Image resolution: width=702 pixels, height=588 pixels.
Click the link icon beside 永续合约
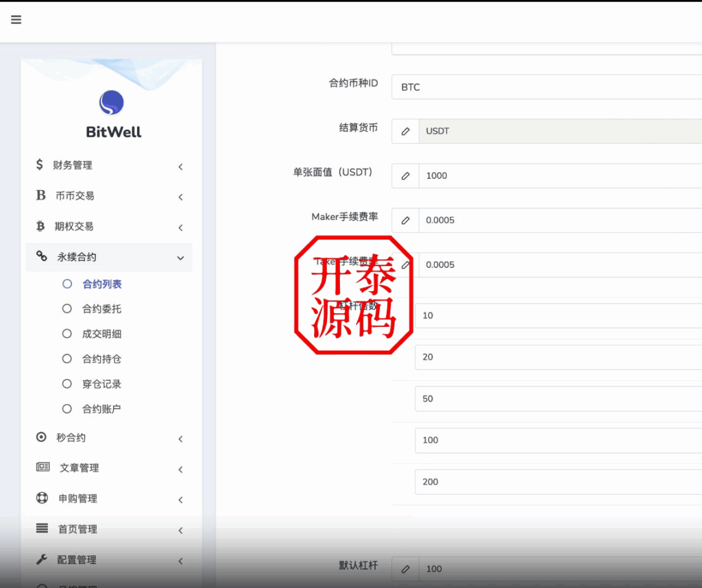click(41, 256)
